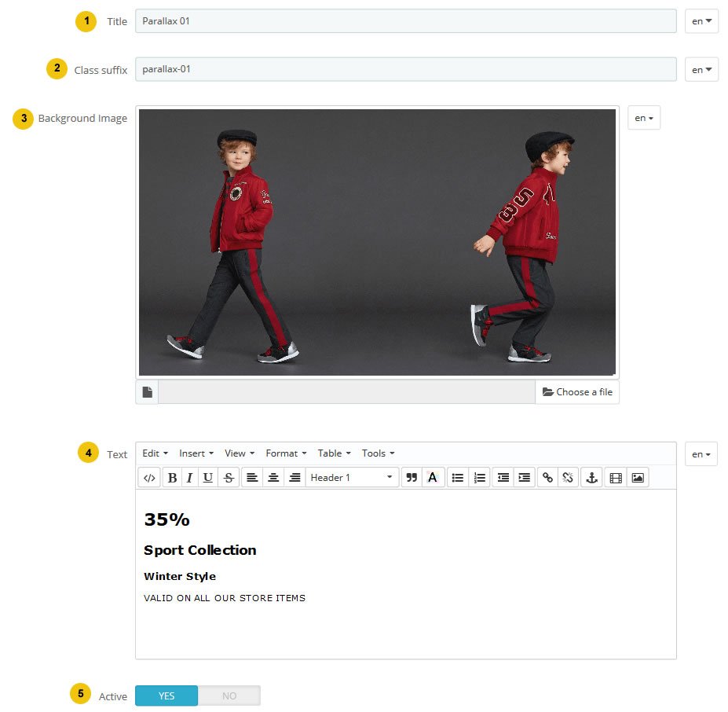728x712 pixels.
Task: Open the text color picker
Action: 433,478
